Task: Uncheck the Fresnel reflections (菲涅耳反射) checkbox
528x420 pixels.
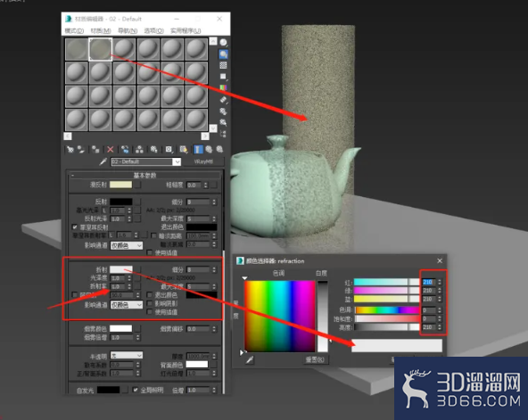Action: click(x=75, y=227)
